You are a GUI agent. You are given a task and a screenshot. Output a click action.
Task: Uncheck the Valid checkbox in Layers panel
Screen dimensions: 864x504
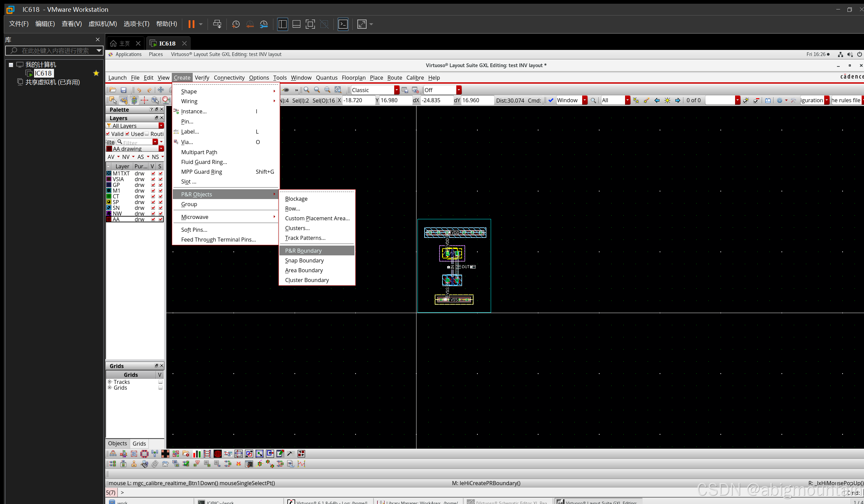coord(109,134)
